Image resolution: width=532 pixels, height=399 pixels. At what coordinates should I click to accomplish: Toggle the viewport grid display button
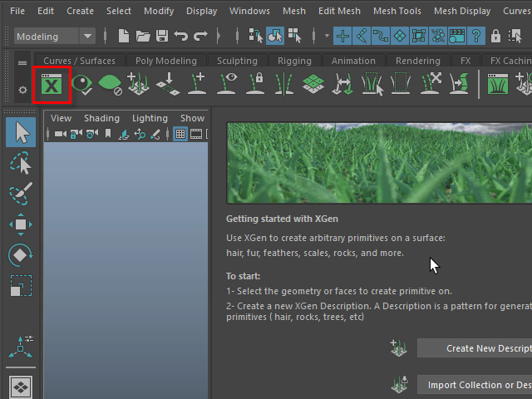click(x=180, y=134)
